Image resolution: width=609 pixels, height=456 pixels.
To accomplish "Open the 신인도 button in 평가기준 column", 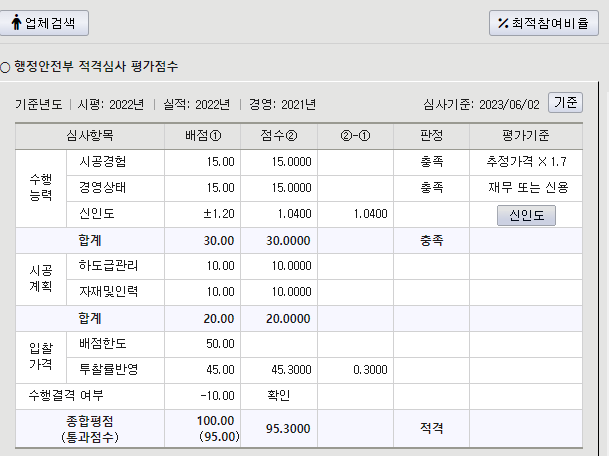I will pos(526,215).
